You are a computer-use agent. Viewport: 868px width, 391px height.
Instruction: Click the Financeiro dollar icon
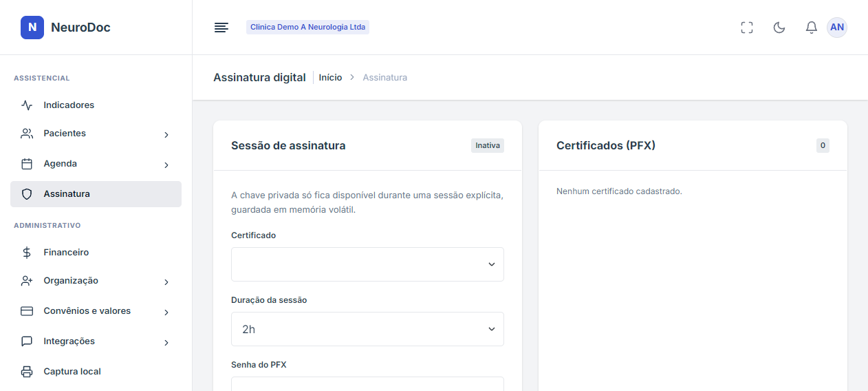click(x=27, y=253)
